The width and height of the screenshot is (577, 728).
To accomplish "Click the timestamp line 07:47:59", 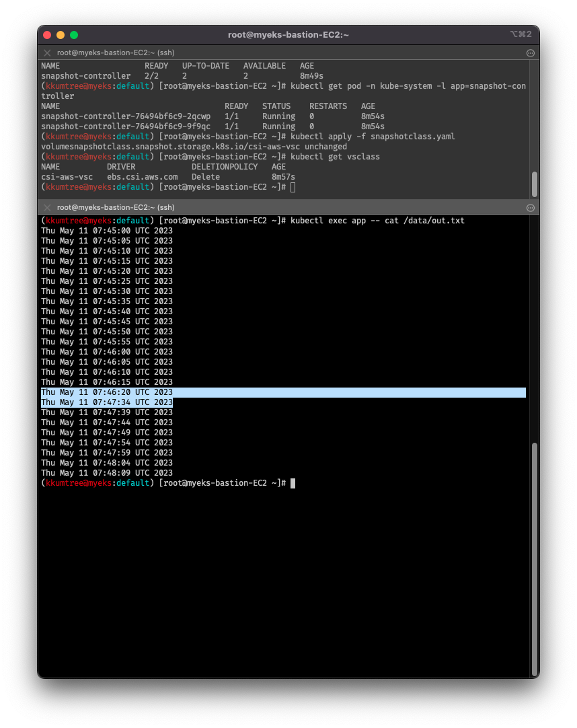I will [107, 453].
